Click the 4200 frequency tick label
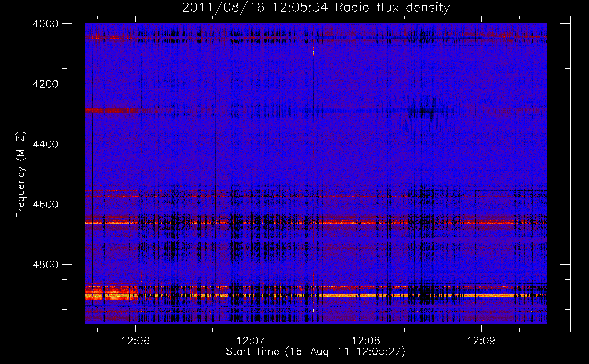 [x=45, y=84]
